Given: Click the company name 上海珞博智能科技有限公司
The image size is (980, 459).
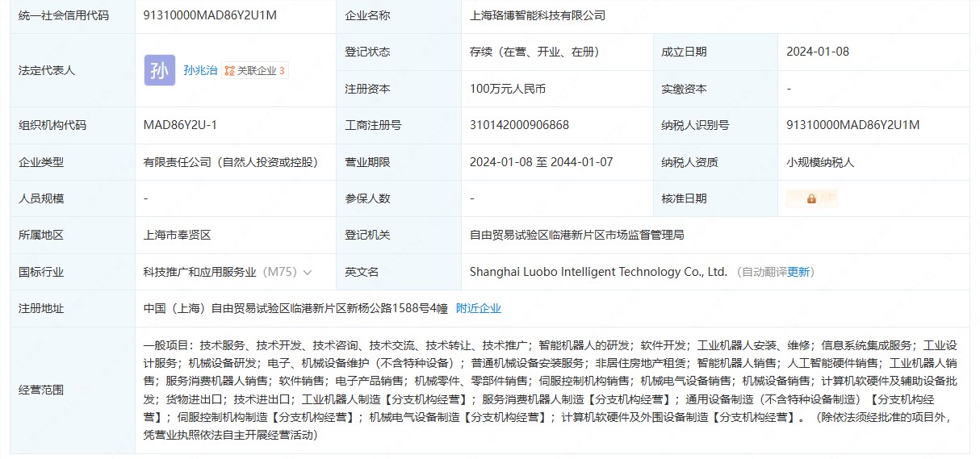Looking at the screenshot, I should pyautogui.click(x=537, y=15).
